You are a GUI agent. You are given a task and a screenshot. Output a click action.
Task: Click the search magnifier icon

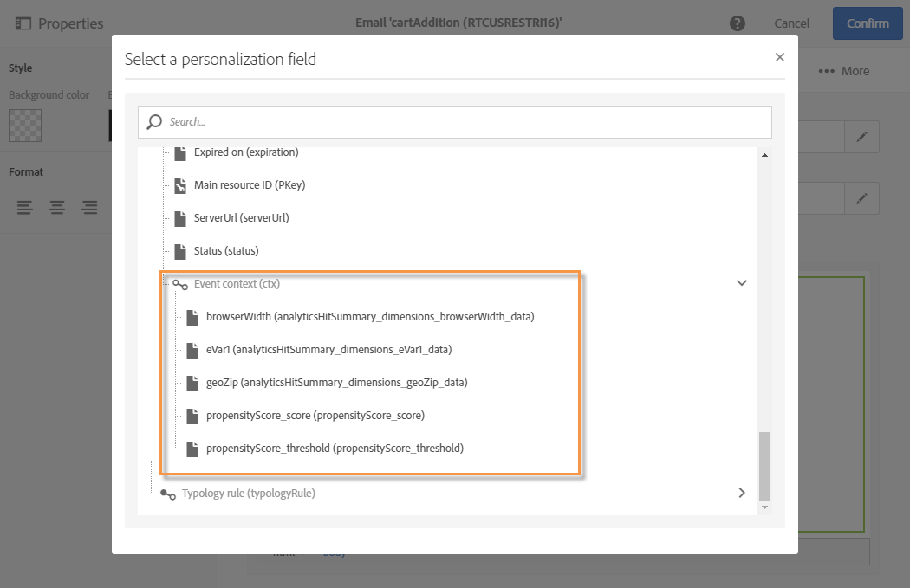(x=155, y=122)
